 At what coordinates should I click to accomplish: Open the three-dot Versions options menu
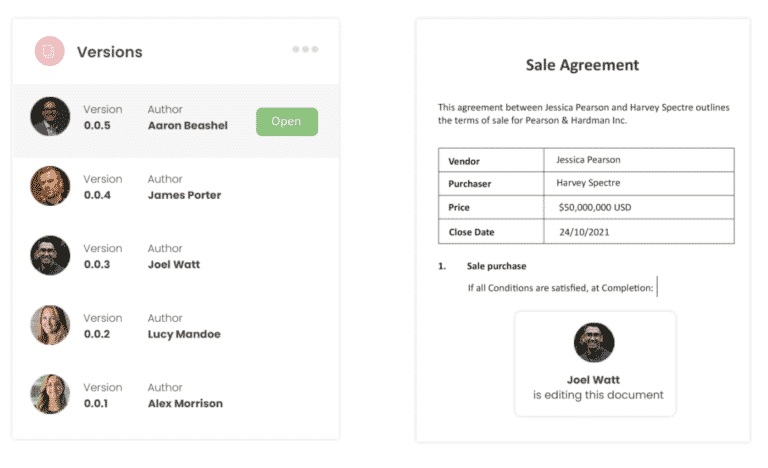point(305,49)
